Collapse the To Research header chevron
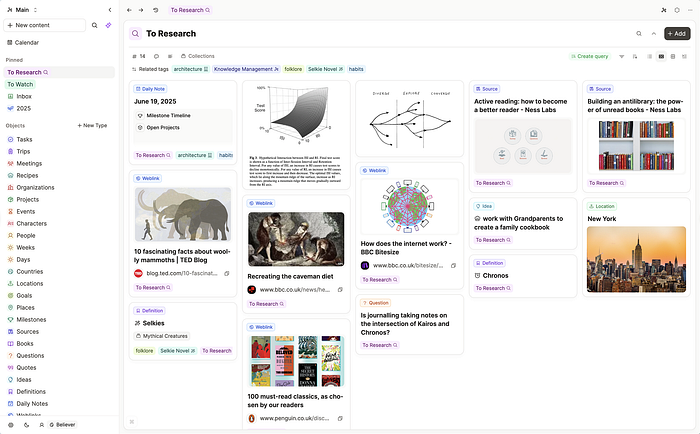This screenshot has height=434, width=700. click(654, 33)
